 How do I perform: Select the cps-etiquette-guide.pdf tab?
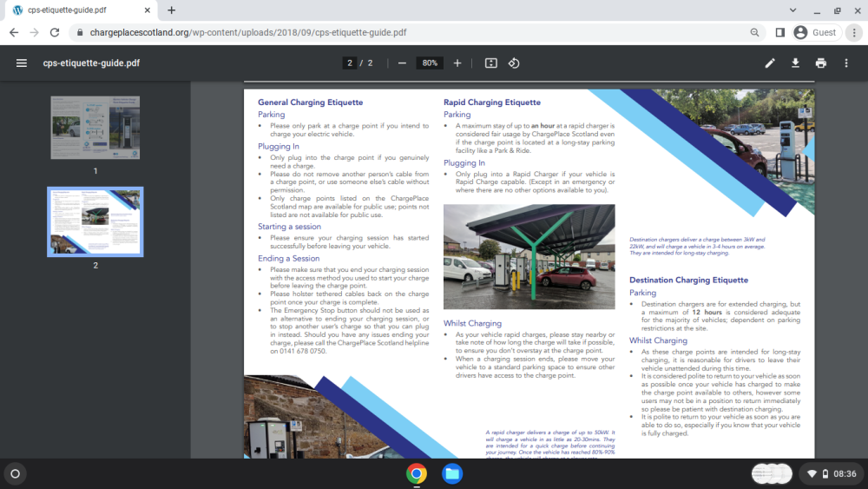click(x=79, y=10)
